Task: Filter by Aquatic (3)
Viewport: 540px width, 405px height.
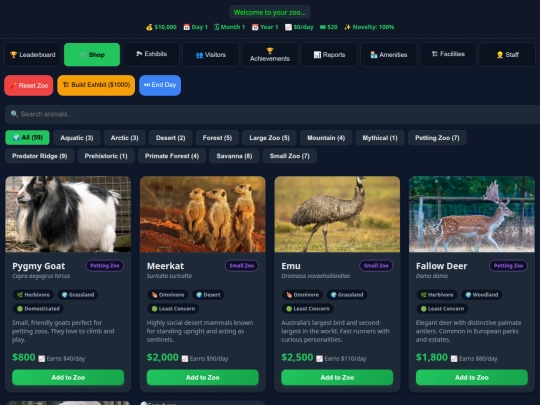Action: tap(77, 138)
